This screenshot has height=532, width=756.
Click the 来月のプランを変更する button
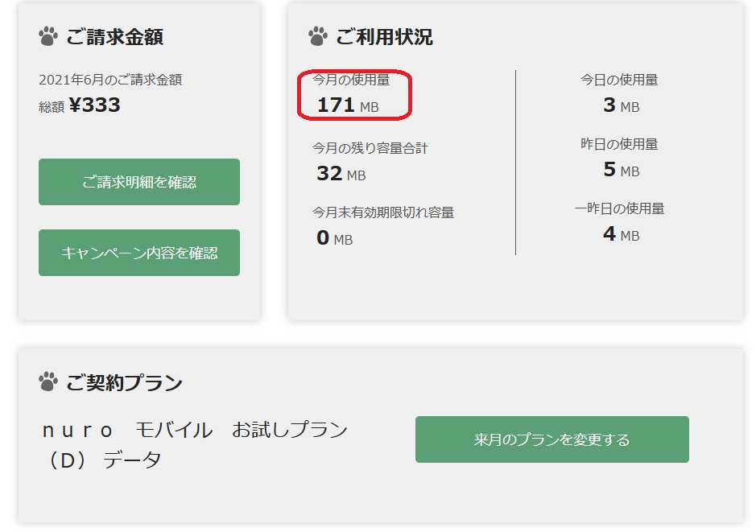(x=552, y=439)
